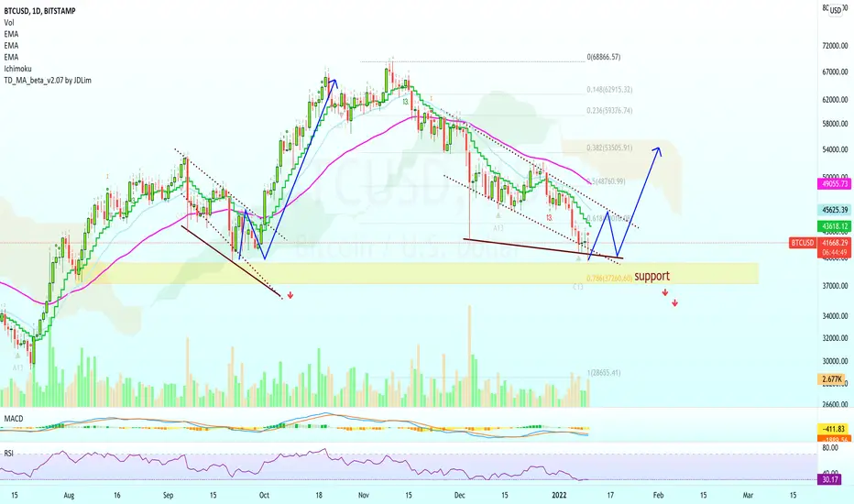Viewport: 854px width, 504px height.
Task: Click the 32000.00 price axis label
Action: tap(835, 338)
